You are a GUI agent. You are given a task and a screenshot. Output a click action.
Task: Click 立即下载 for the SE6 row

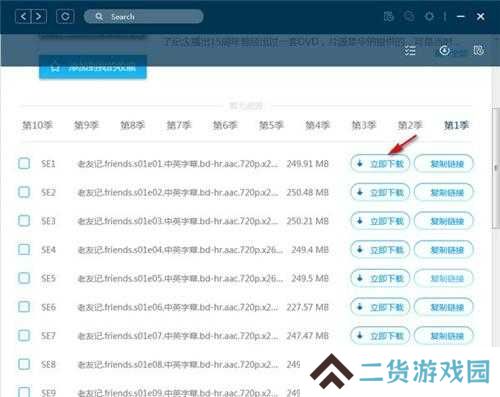click(380, 307)
